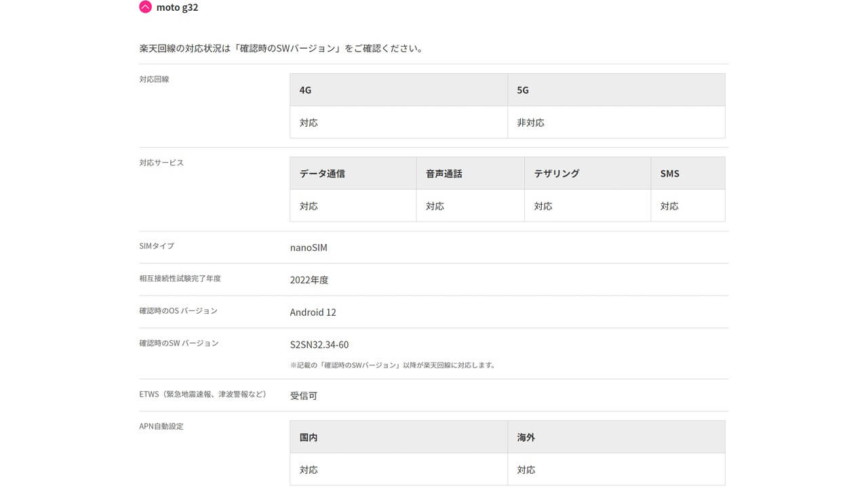Select the SMS column header

[x=669, y=173]
